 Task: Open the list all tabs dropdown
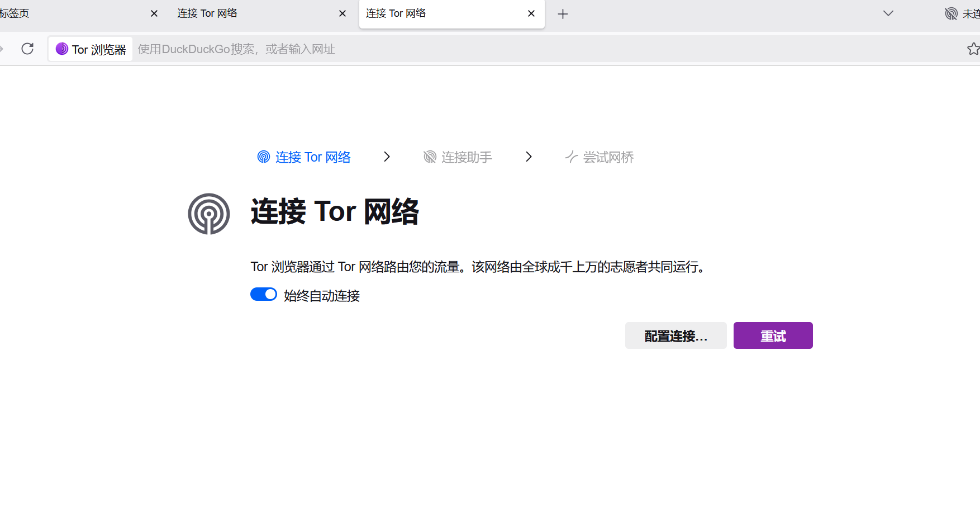888,13
